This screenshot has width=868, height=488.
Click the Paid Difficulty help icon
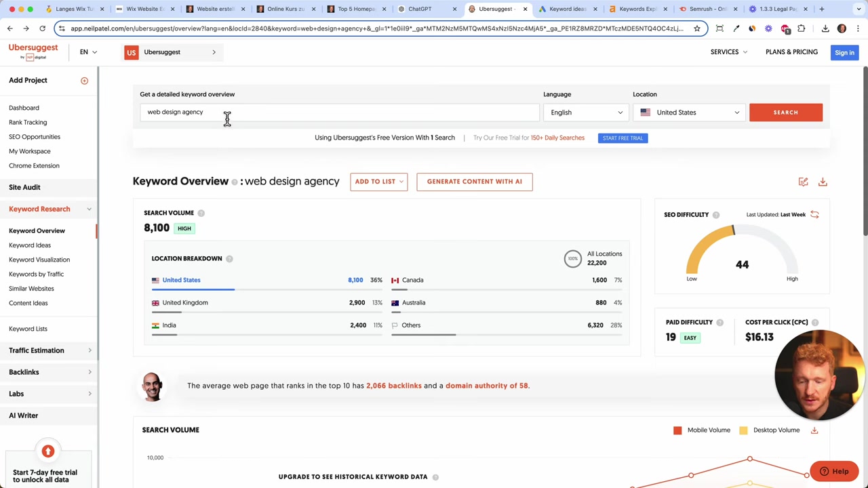[719, 323]
